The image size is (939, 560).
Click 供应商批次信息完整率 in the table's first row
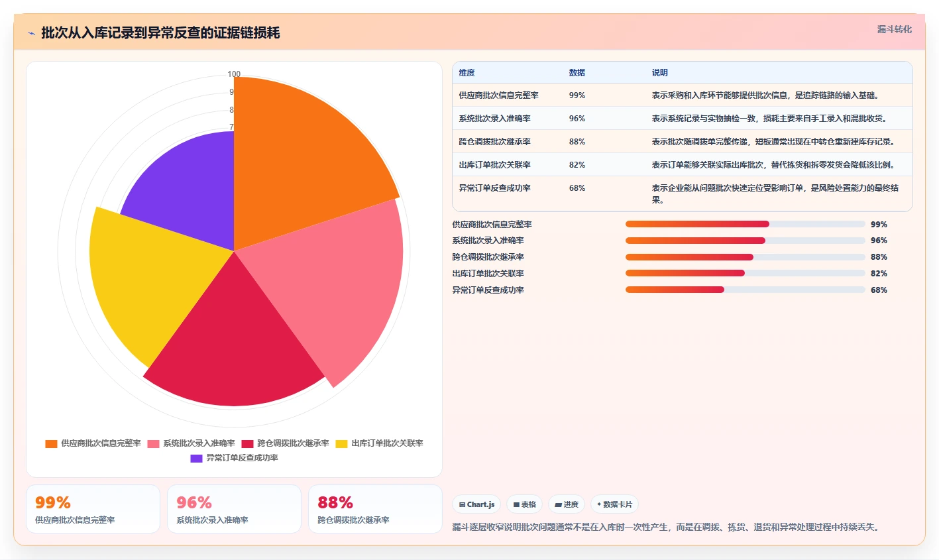click(498, 95)
